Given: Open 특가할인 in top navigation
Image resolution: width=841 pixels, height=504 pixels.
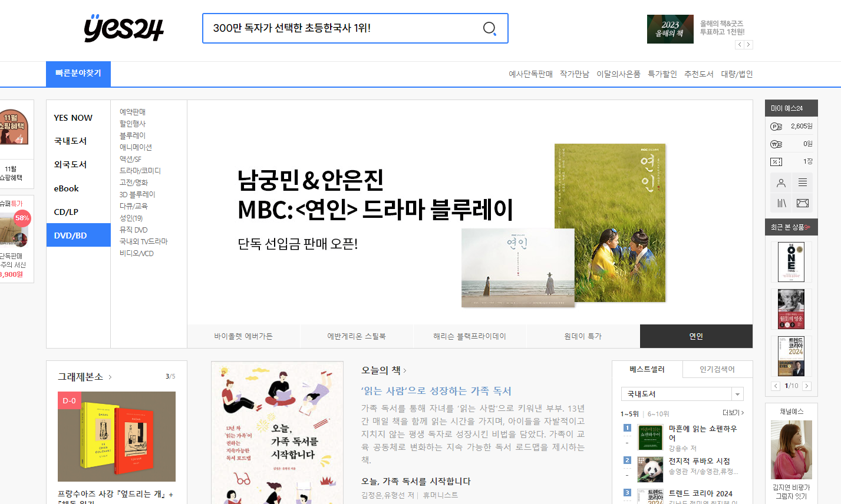Looking at the screenshot, I should click(662, 74).
